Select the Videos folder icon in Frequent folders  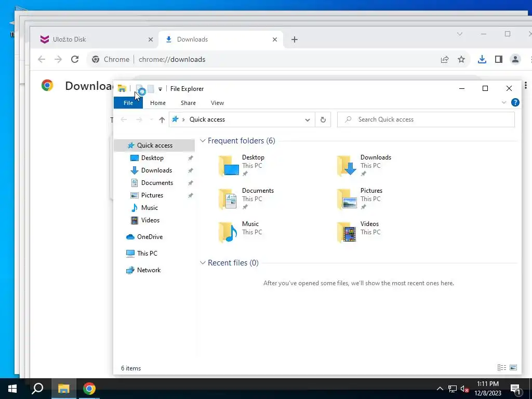(347, 232)
